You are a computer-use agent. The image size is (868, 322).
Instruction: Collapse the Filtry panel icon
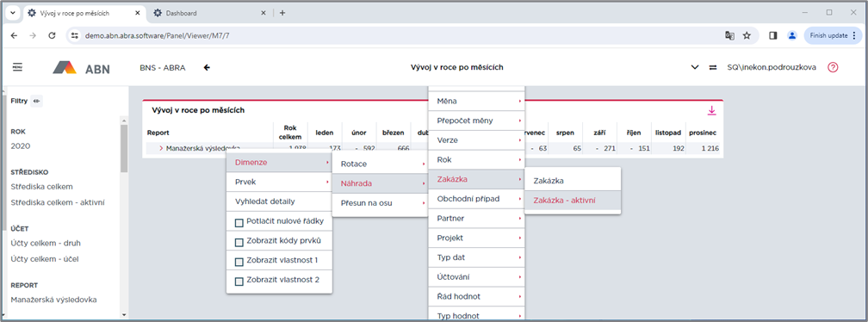pyautogui.click(x=36, y=101)
